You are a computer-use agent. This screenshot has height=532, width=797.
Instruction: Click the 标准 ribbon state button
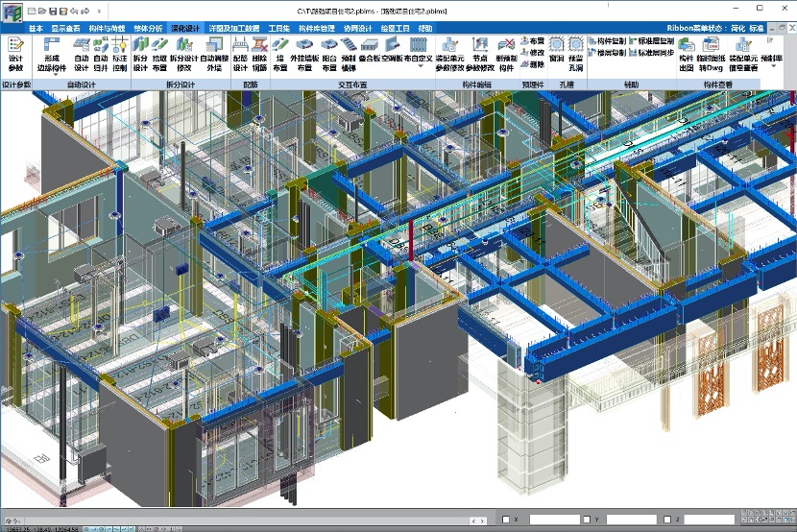tap(757, 29)
